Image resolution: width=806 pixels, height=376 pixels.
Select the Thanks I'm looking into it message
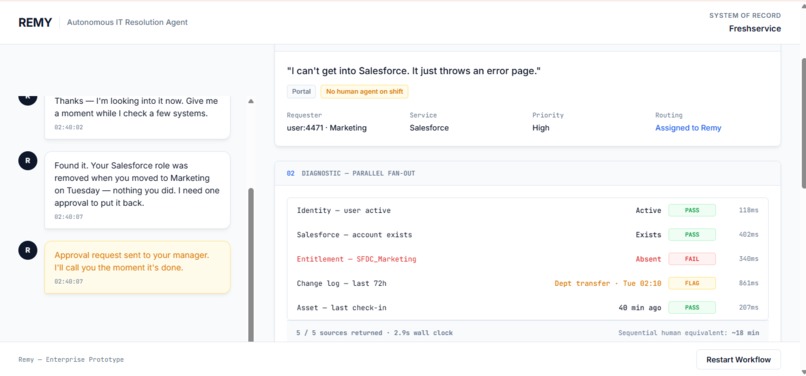tap(137, 117)
